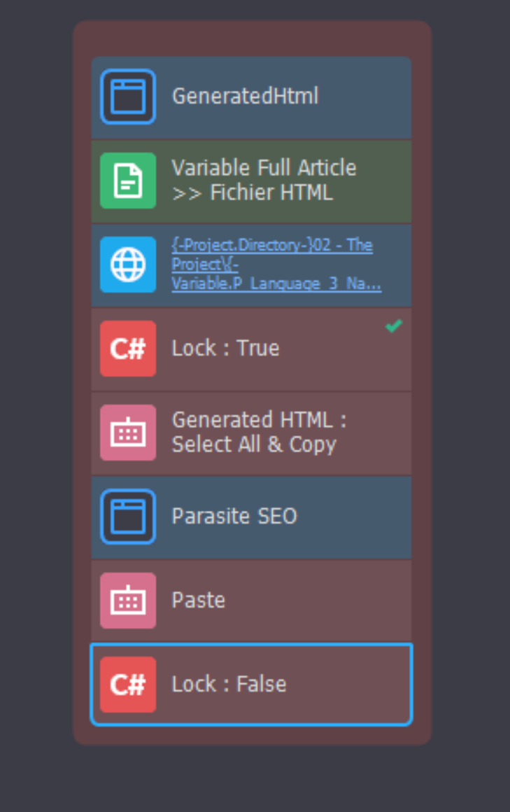Select the Parasite SEO step label
The width and height of the screenshot is (510, 812).
point(234,517)
